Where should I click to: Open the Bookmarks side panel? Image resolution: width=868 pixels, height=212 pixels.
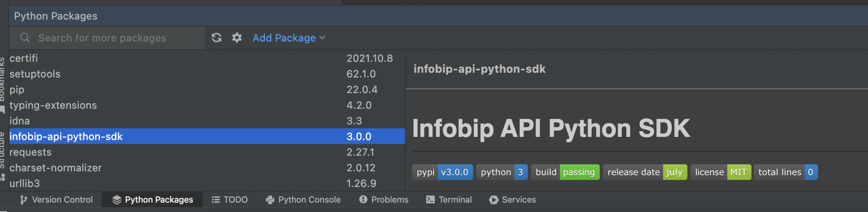3,81
